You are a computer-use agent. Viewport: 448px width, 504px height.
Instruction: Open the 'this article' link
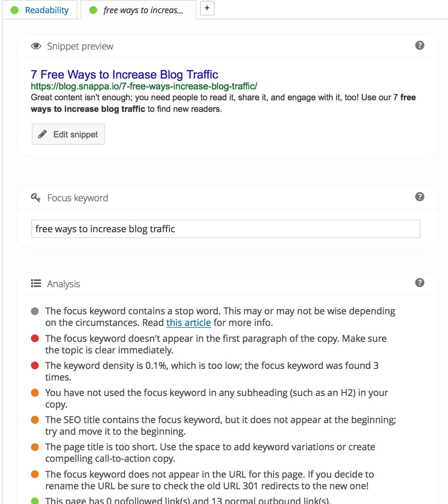(188, 323)
